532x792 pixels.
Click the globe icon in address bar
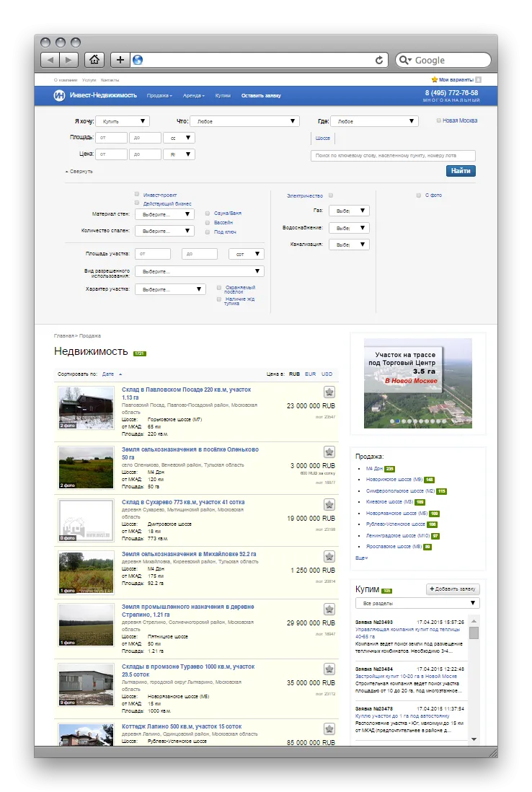click(137, 60)
